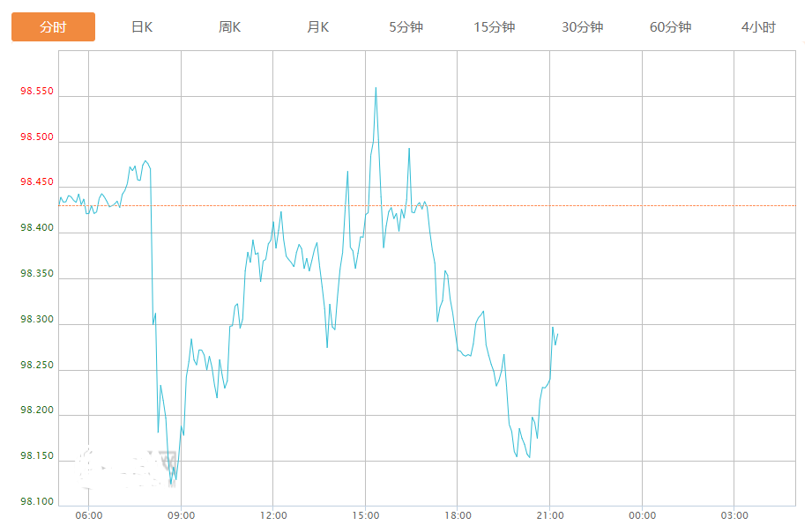Viewport: 812px width, 525px height.
Task: Click the 03:00 time axis label
Action: coord(734,515)
